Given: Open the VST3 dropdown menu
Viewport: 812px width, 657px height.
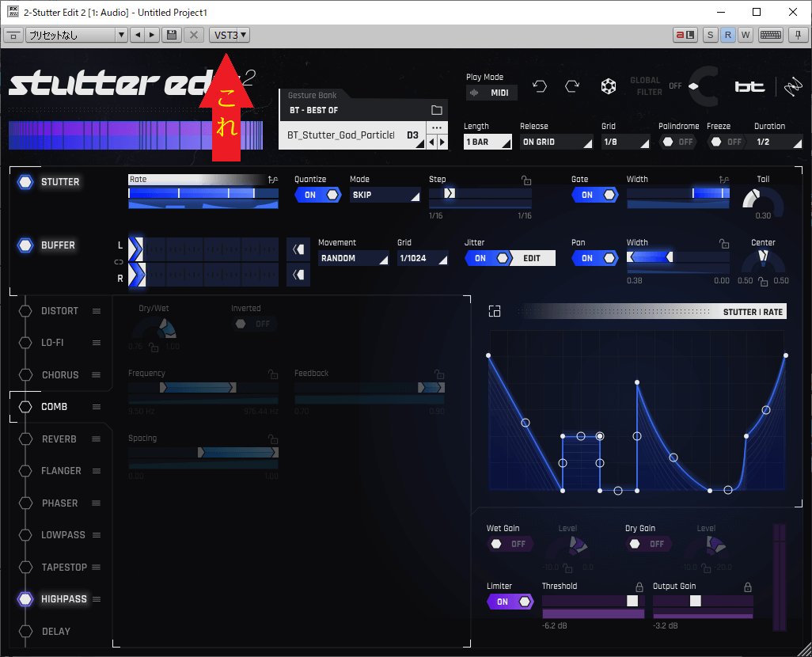Looking at the screenshot, I should 230,35.
